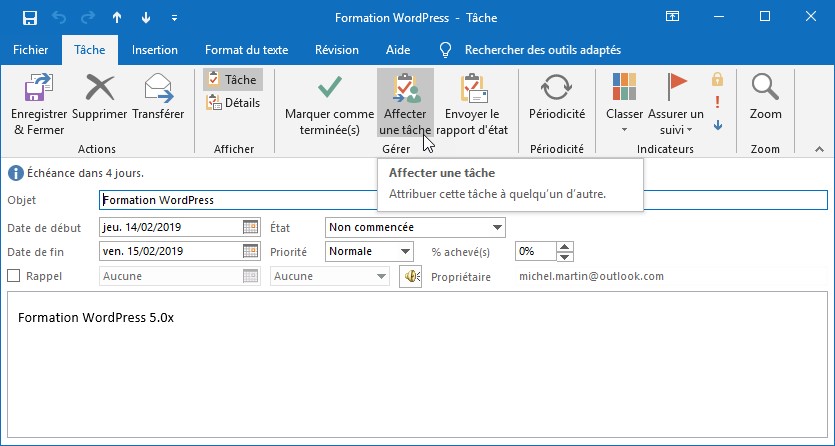
Task: Expand the État status dropdown
Action: (497, 228)
